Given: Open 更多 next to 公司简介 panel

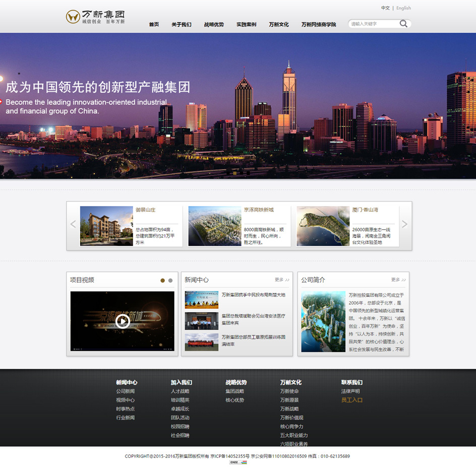Looking at the screenshot, I should 396,280.
